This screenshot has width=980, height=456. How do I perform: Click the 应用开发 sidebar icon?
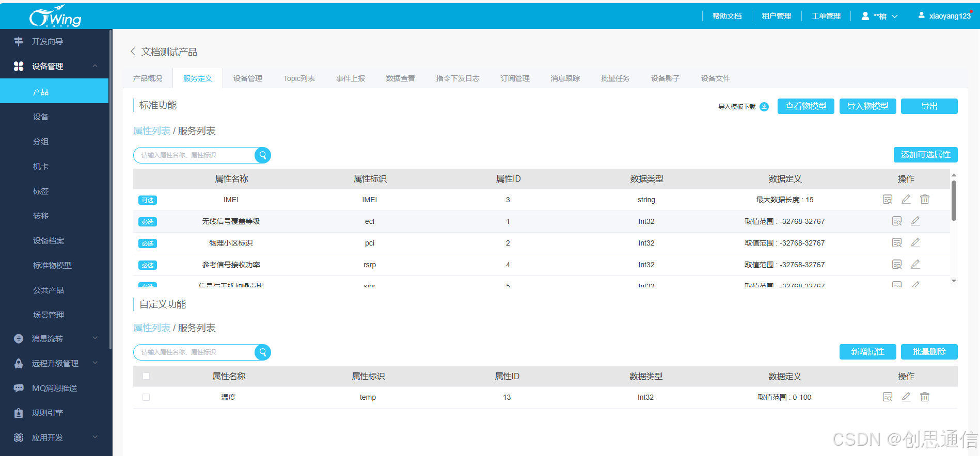(x=19, y=437)
